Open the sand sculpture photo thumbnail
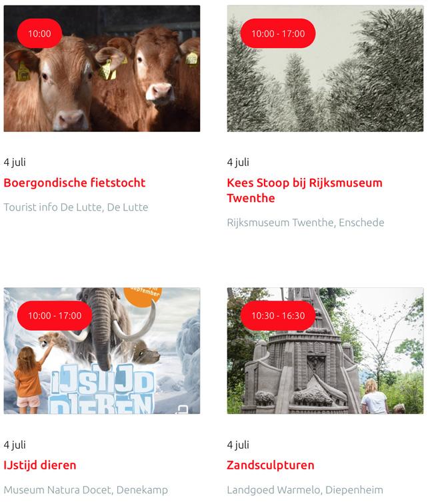The height and width of the screenshot is (504, 428). [x=325, y=351]
